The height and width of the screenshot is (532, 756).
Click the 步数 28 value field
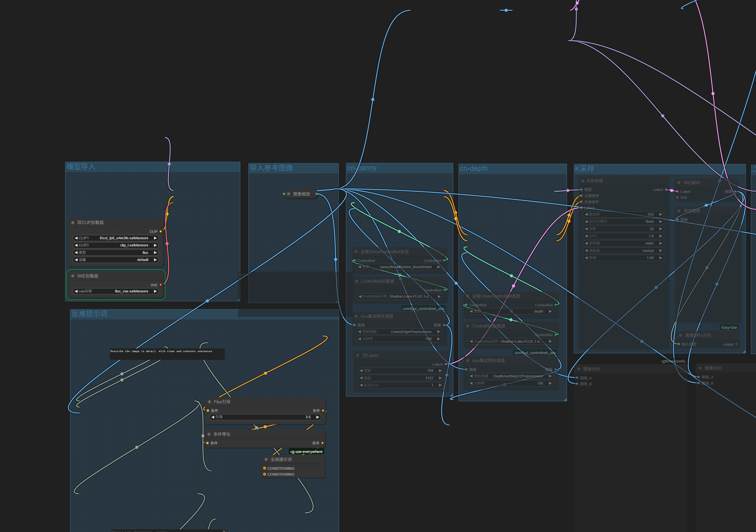(x=623, y=229)
